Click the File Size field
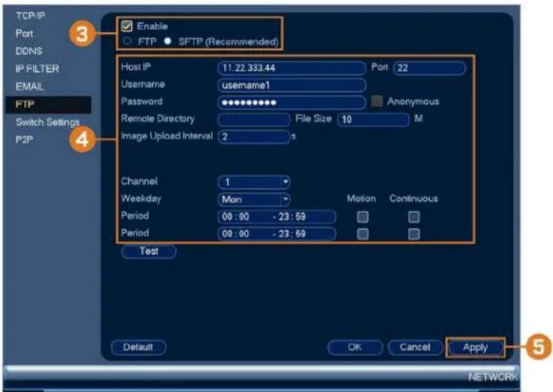Screen dimensions: 553x392 tap(374, 119)
